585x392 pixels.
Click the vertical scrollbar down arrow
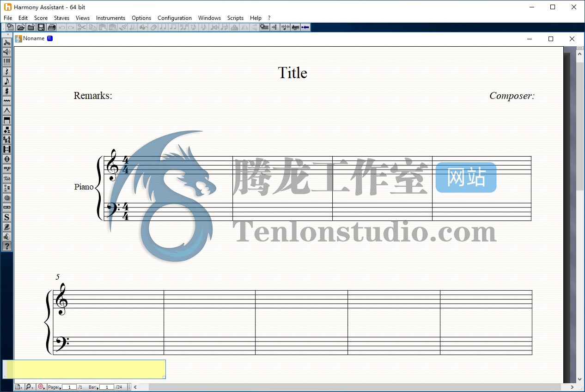[x=580, y=379]
